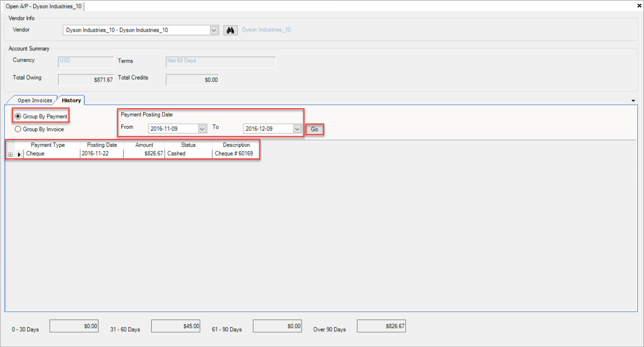Sort by Amount column header
The height and width of the screenshot is (347, 644).
[x=144, y=145]
